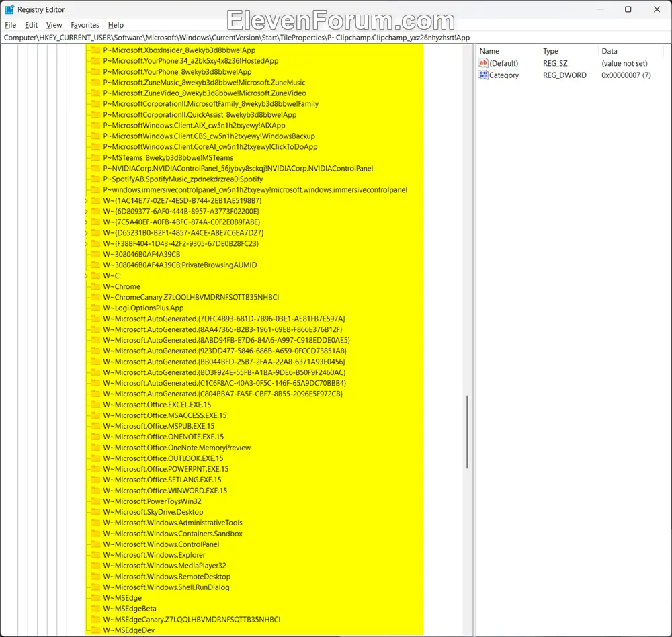Image resolution: width=672 pixels, height=637 pixels.
Task: Open the Help menu
Action: click(116, 25)
